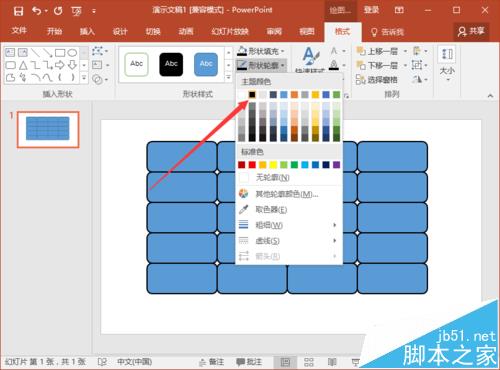Viewport: 500px width, 370px height.
Task: Select the 格式 (Format) tab
Action: point(342,32)
